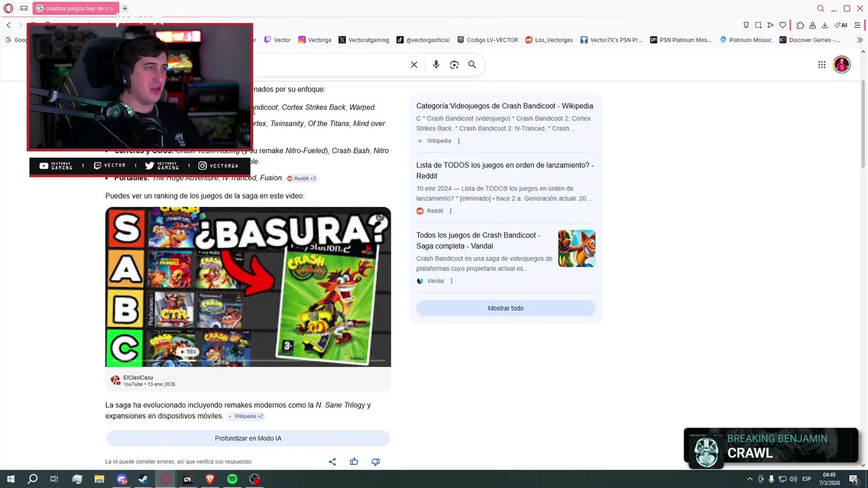Open the @vectorgaoficial bookmark
The width and height of the screenshot is (868, 488).
(423, 40)
